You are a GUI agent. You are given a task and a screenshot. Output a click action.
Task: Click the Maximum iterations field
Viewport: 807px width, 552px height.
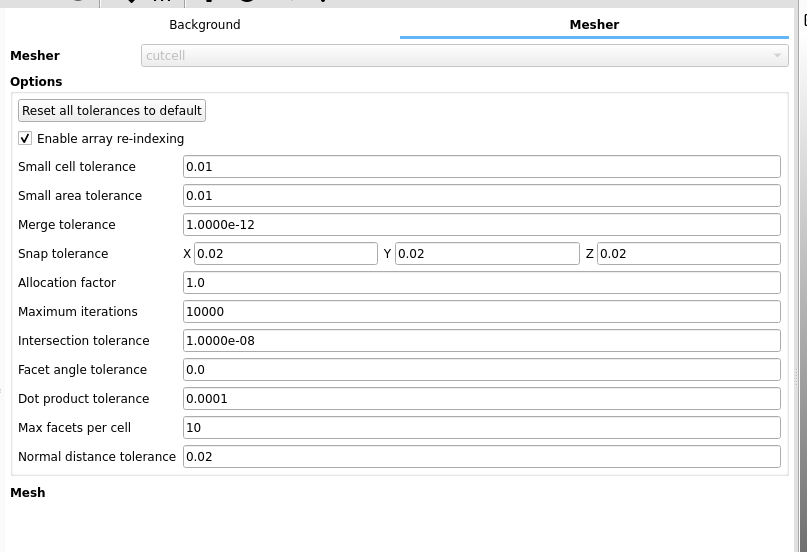point(481,312)
